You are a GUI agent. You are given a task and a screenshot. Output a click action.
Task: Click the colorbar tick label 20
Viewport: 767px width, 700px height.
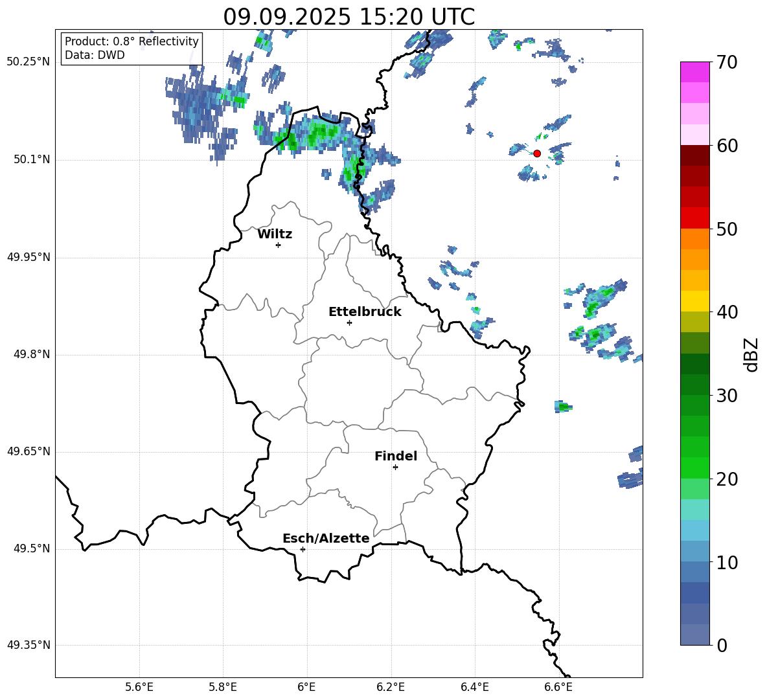point(727,479)
